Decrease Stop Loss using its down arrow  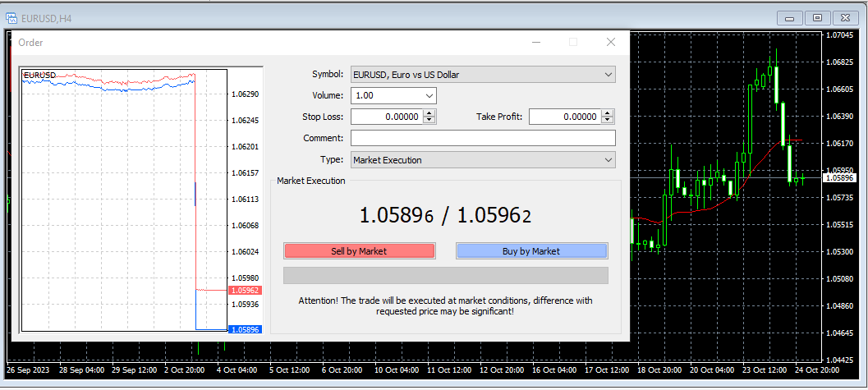(429, 121)
